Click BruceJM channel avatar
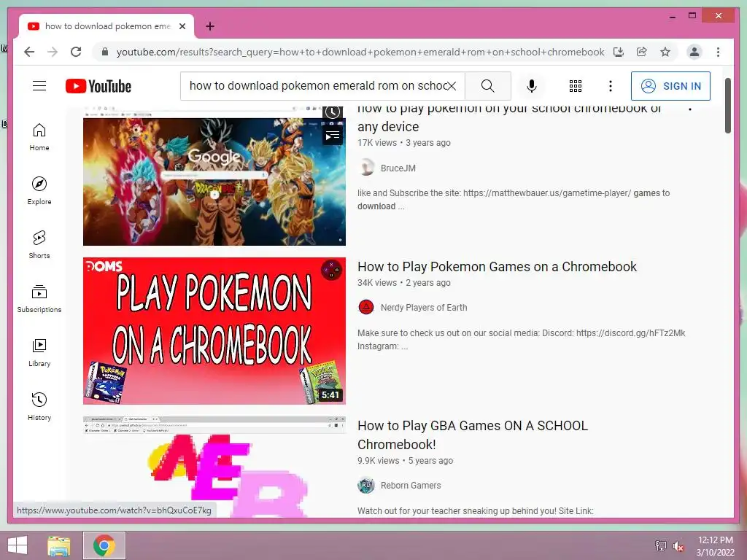747x560 pixels. tap(366, 168)
